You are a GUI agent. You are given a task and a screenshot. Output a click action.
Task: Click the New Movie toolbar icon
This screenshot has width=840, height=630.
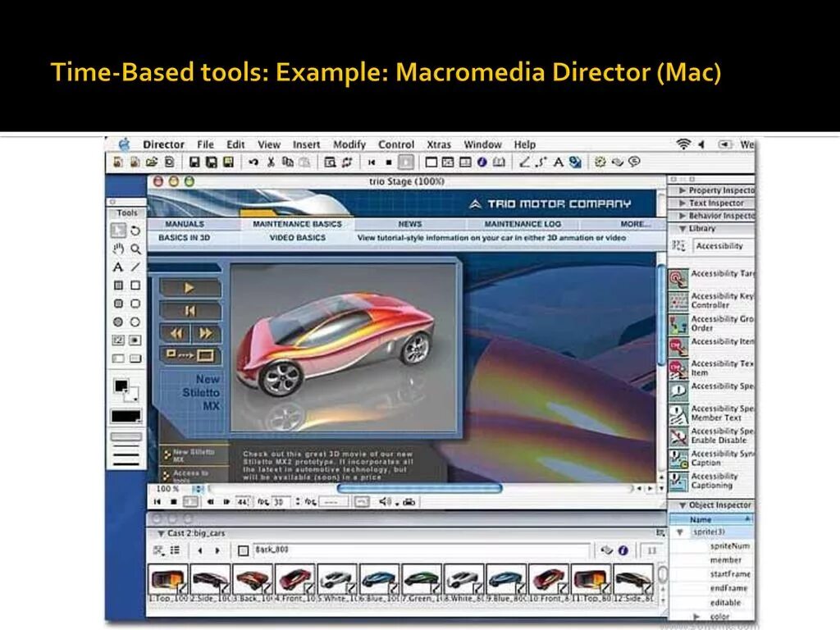coord(118,162)
